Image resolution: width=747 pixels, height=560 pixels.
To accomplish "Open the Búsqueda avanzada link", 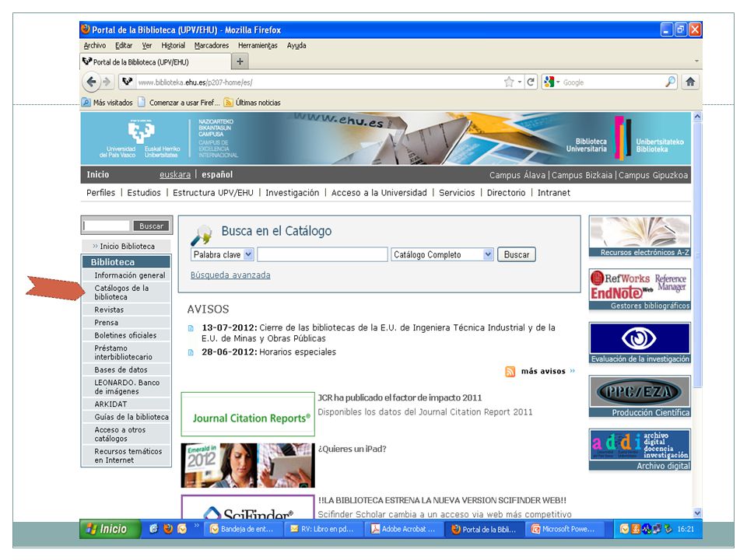I will 230,275.
